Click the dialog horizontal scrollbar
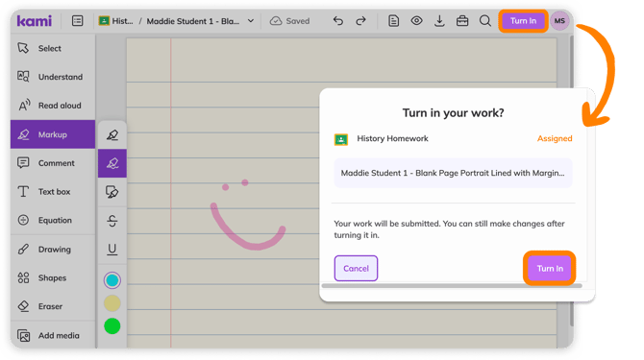The width and height of the screenshot is (644, 360). click(x=452, y=286)
